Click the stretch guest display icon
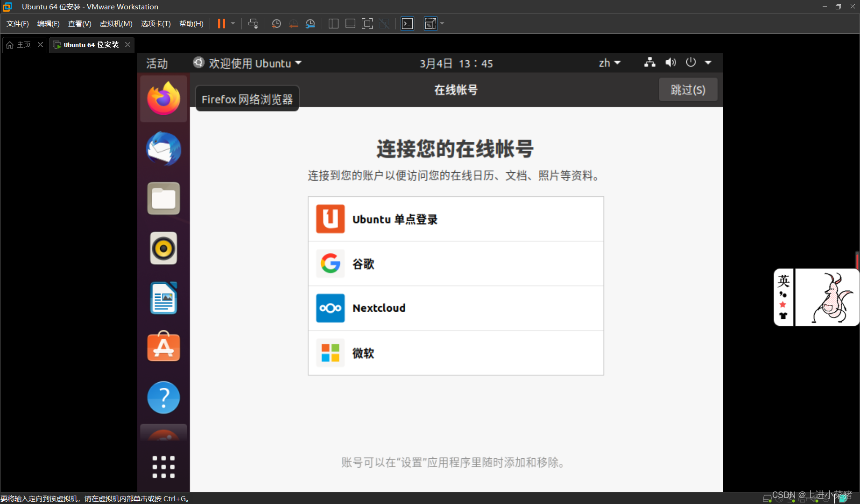The width and height of the screenshot is (860, 504). tap(430, 24)
